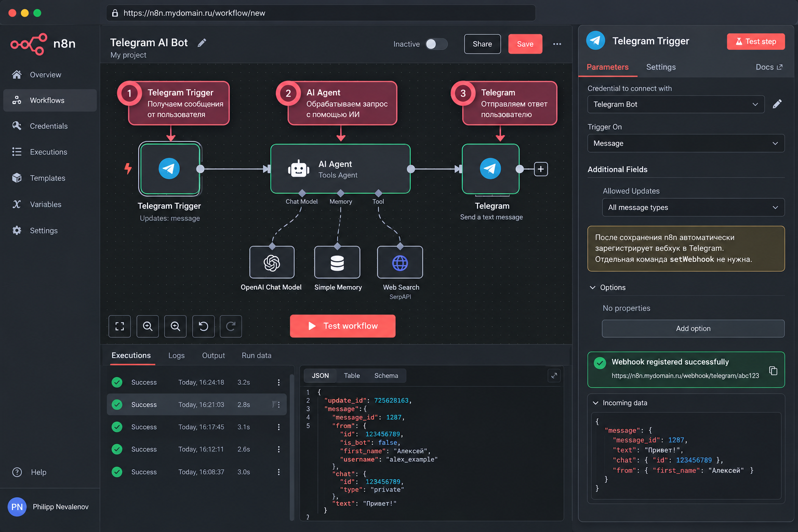Screen dimensions: 798x532
Task: Click the Test step button
Action: pos(755,42)
